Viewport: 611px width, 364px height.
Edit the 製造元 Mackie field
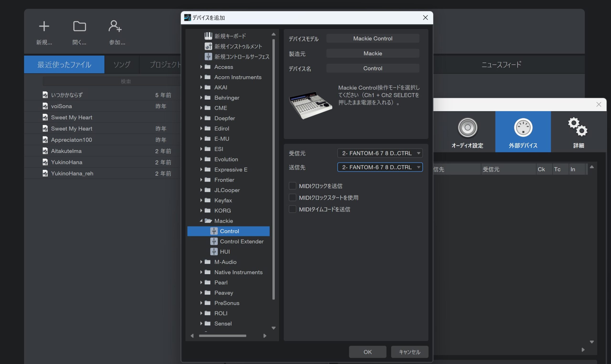(373, 53)
